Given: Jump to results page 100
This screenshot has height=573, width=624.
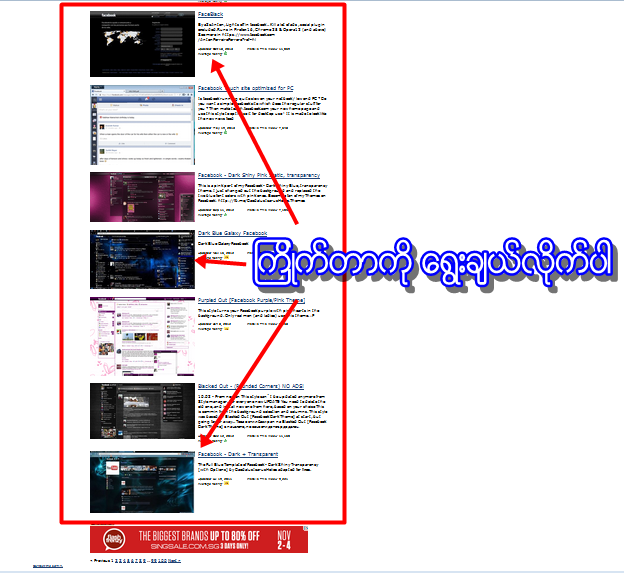Looking at the screenshot, I should pos(162,561).
